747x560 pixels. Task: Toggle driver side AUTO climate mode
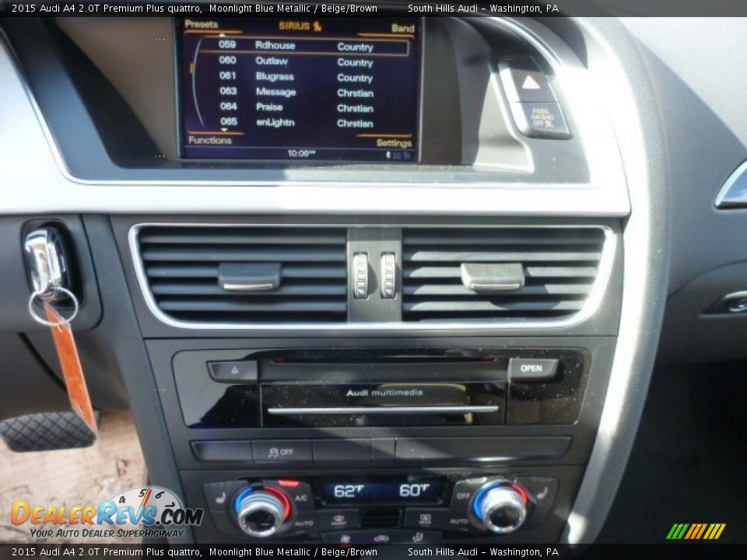click(x=303, y=522)
